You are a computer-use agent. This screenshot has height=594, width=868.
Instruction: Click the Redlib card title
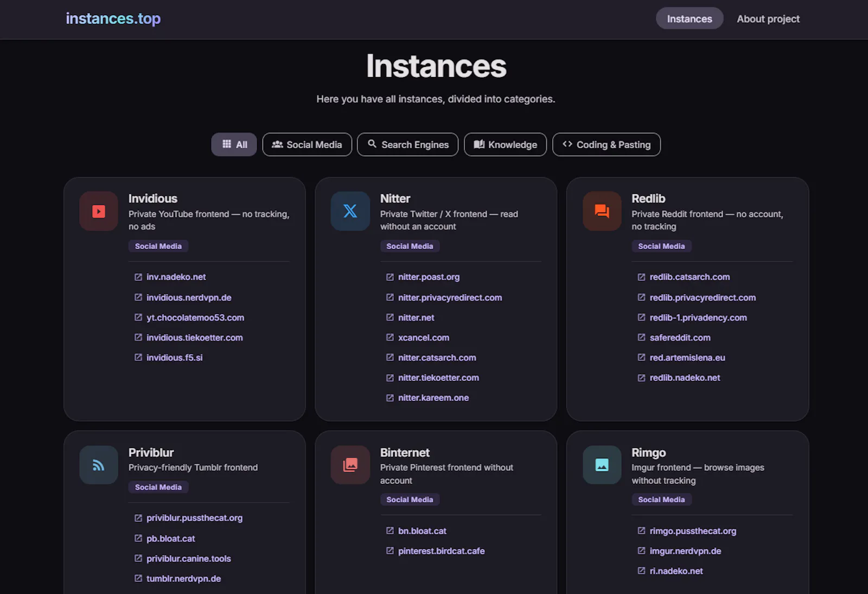648,199
